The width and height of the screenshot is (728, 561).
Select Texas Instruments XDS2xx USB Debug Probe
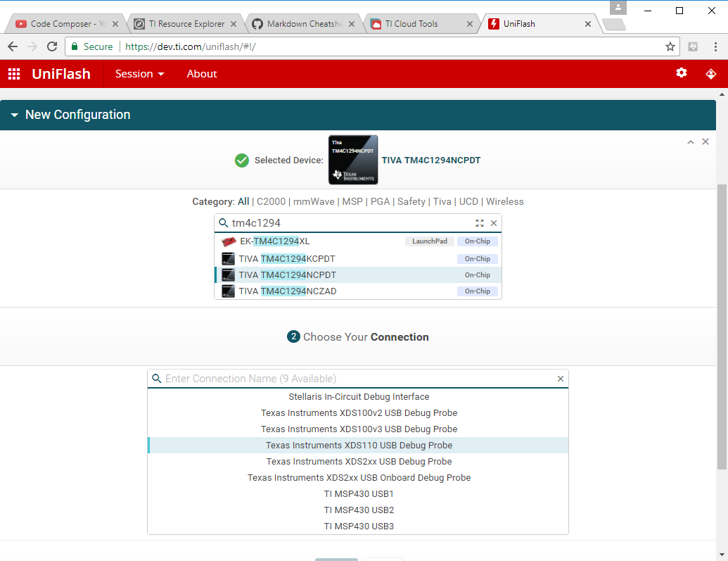tap(358, 462)
